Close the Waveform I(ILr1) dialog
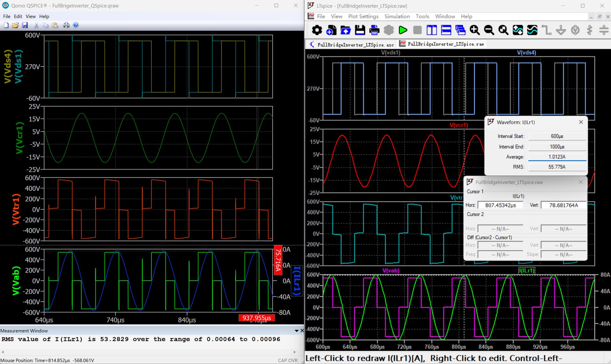The image size is (611, 364). click(581, 122)
